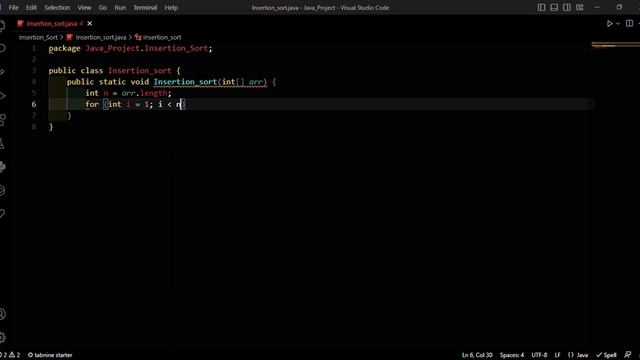Click underlined method name 'Insertion_sort' on line 4

coord(185,82)
